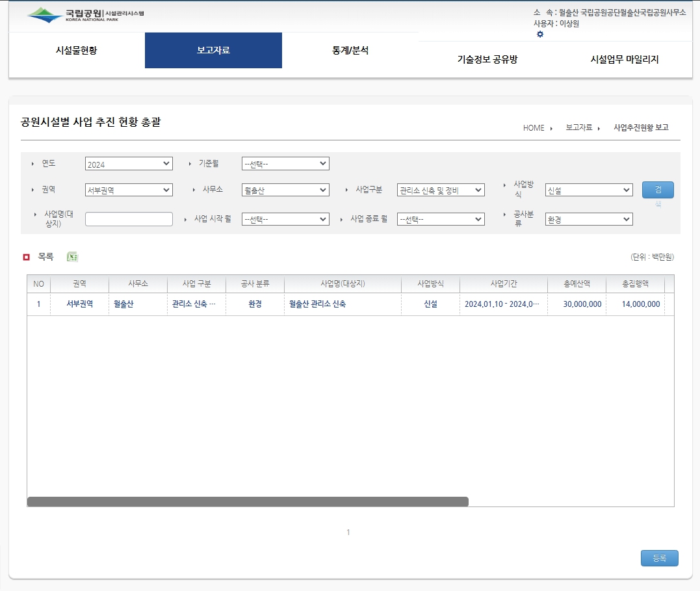
Task: Open the 시설물현황 menu tab
Action: [x=76, y=51]
